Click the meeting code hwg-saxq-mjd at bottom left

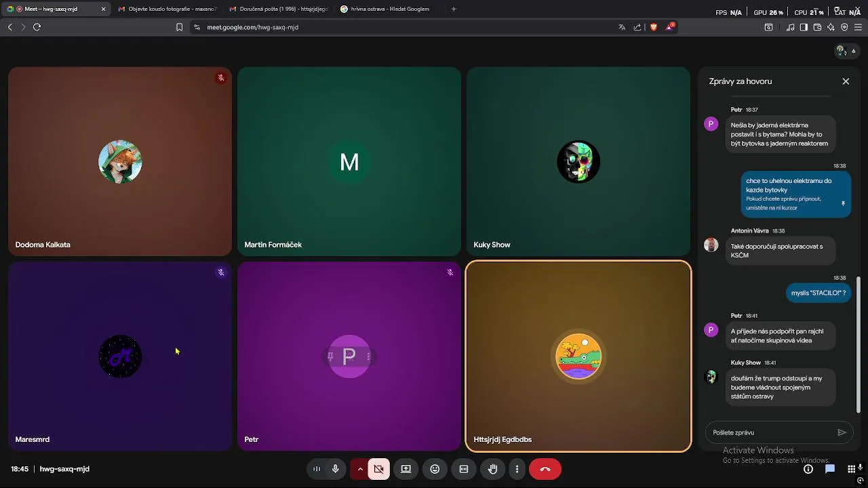(x=64, y=469)
